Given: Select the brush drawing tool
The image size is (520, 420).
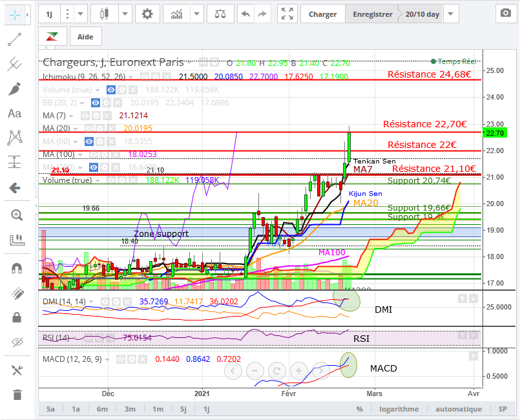Looking at the screenshot, I should [x=15, y=89].
